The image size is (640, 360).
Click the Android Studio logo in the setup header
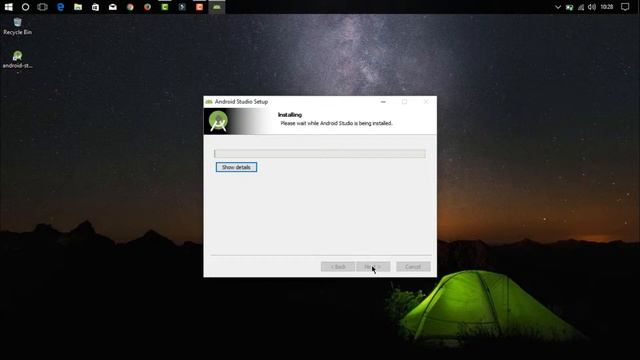click(x=218, y=121)
